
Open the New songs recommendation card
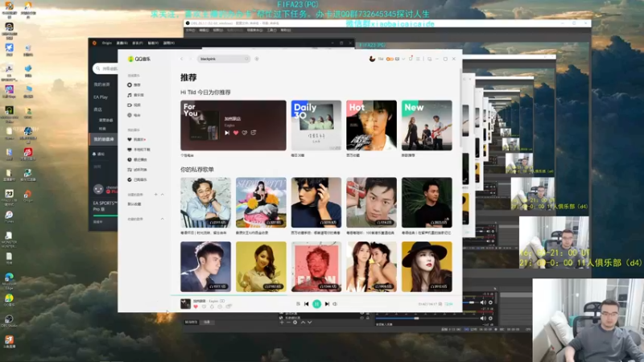[x=427, y=125]
